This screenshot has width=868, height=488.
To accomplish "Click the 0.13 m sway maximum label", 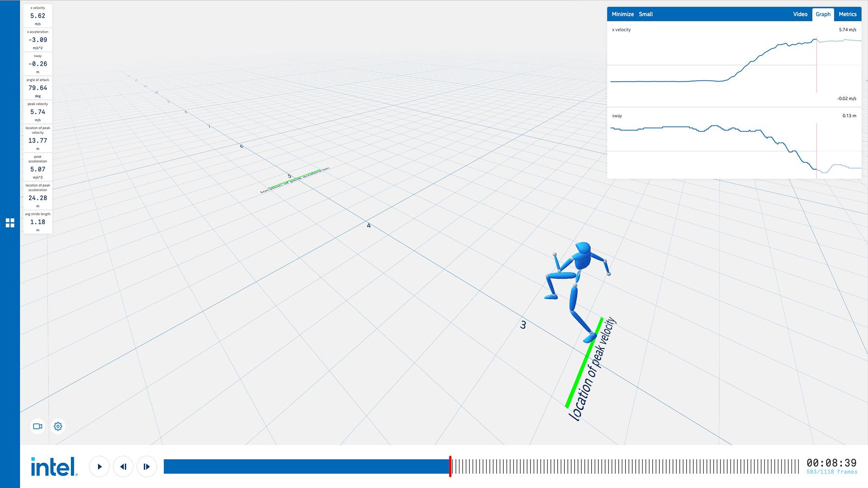I will (849, 116).
